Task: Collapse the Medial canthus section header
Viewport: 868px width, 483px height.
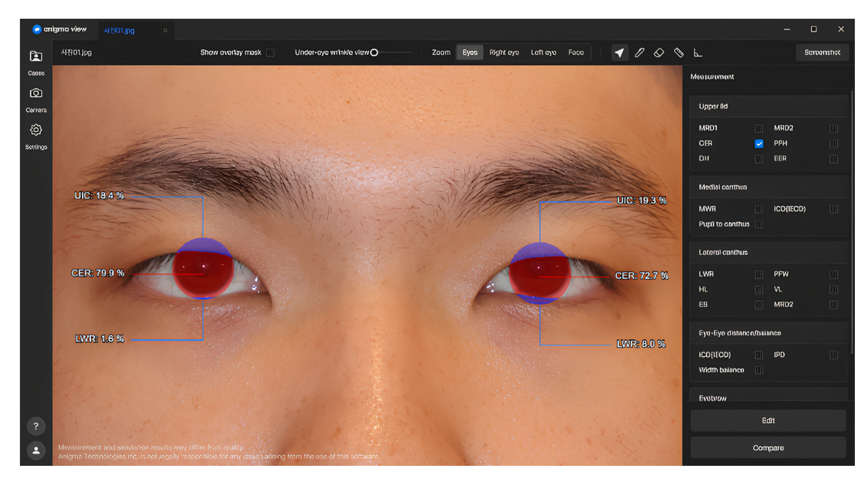Action: (x=768, y=187)
